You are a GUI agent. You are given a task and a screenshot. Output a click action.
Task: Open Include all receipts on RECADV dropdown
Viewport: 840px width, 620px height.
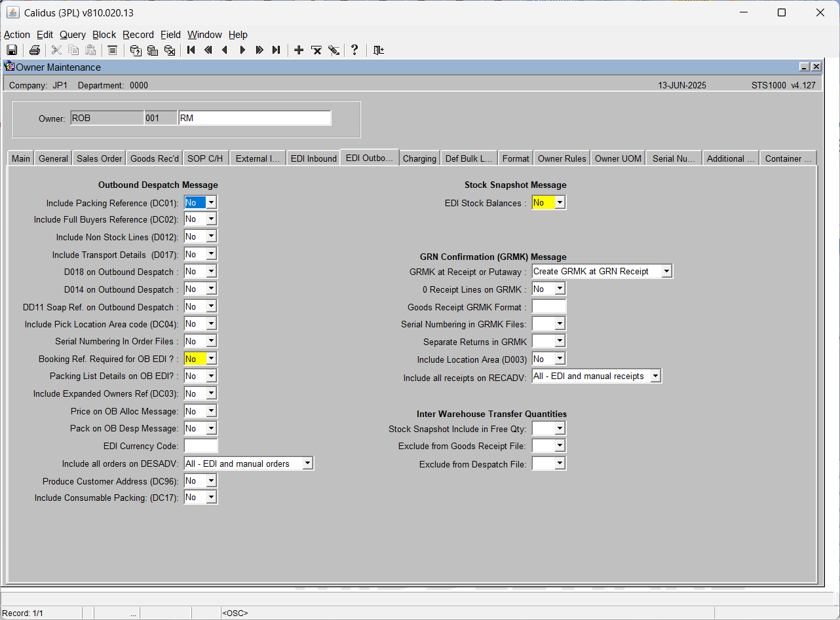pos(655,376)
